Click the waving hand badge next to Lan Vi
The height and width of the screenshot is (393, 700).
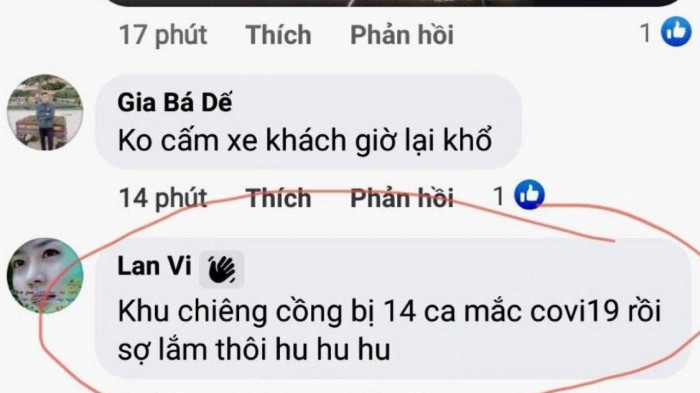(221, 269)
